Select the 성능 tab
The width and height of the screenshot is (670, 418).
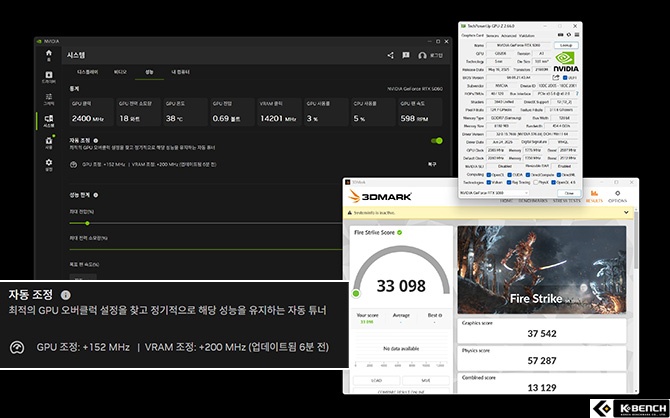tap(149, 72)
